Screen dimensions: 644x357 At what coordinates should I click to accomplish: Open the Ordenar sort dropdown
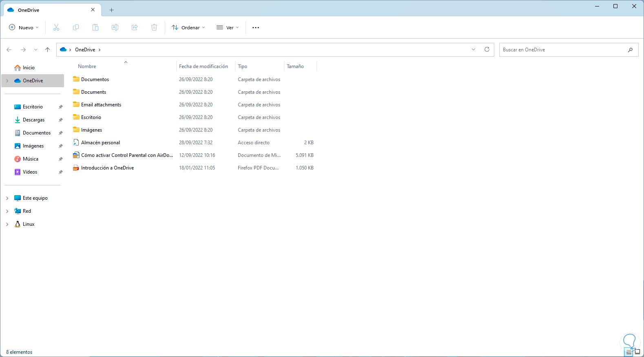pyautogui.click(x=188, y=27)
